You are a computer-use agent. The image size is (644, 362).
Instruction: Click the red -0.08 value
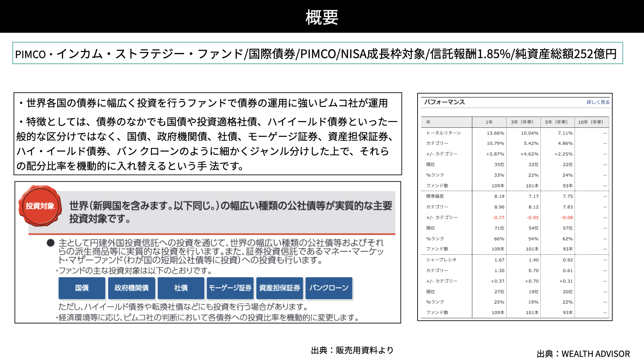point(567,218)
